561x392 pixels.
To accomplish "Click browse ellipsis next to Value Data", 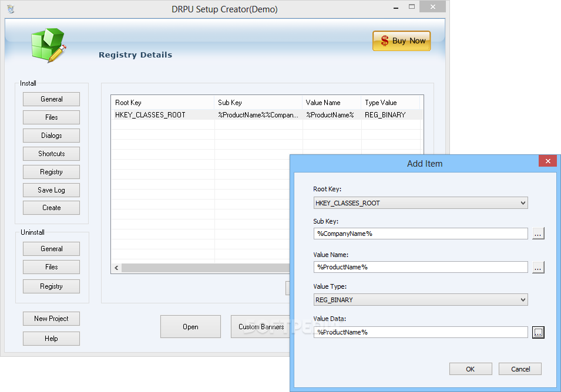I will pos(538,332).
